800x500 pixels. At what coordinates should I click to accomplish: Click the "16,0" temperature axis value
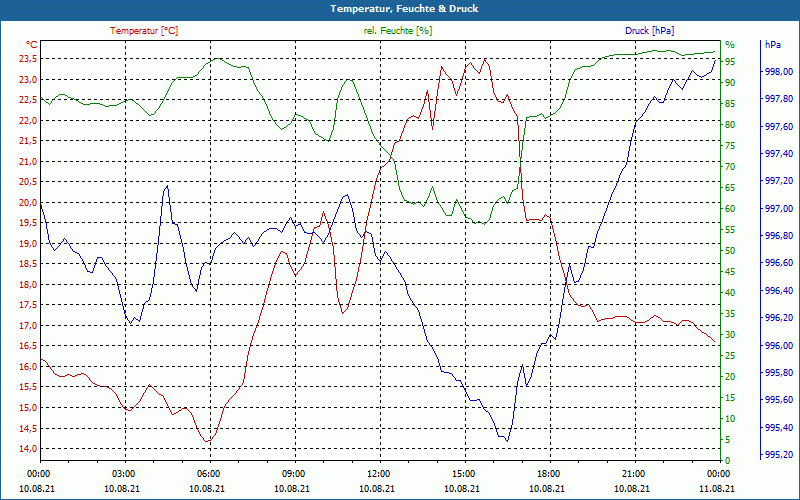pyautogui.click(x=28, y=366)
